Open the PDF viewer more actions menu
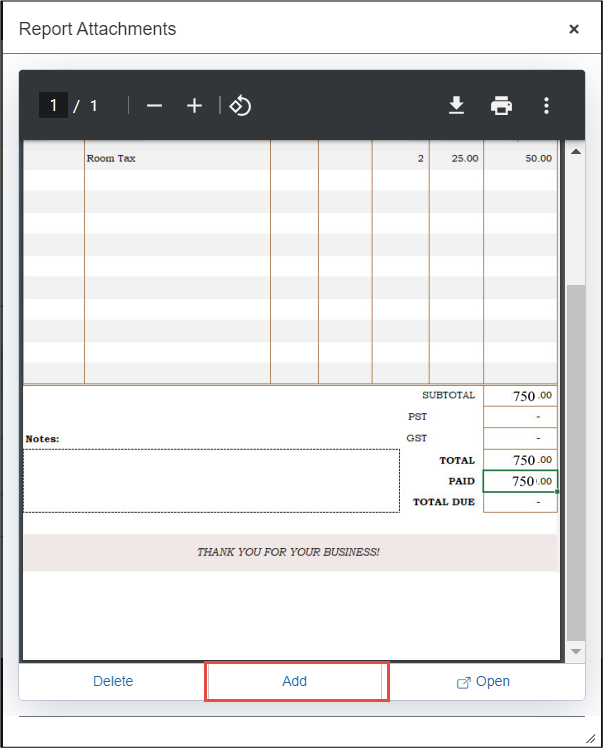This screenshot has width=603, height=748. pyautogui.click(x=546, y=106)
